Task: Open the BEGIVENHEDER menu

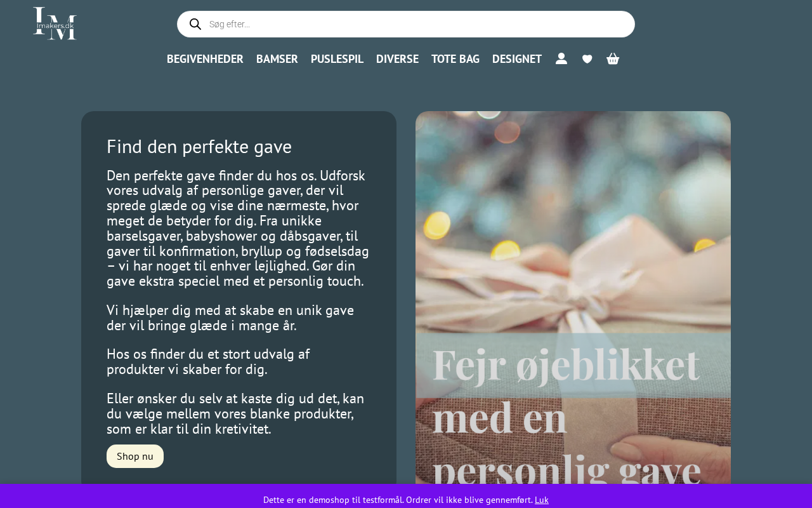Action: [205, 59]
